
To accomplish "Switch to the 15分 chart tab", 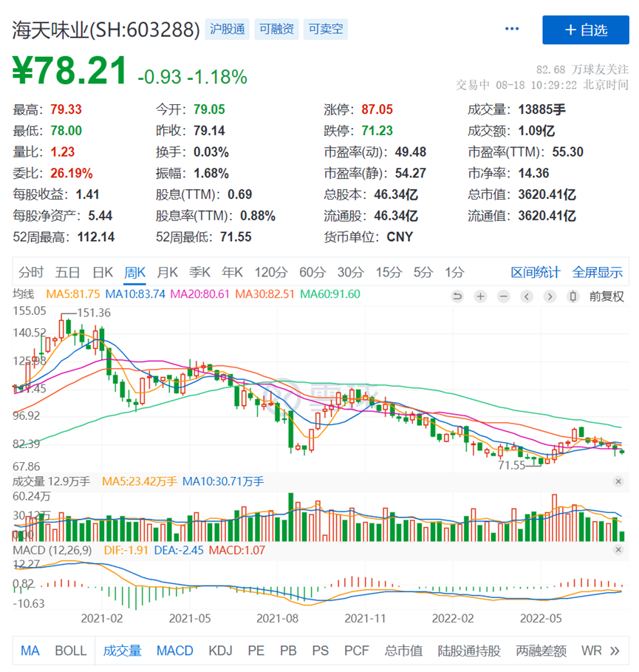I will pos(389,272).
